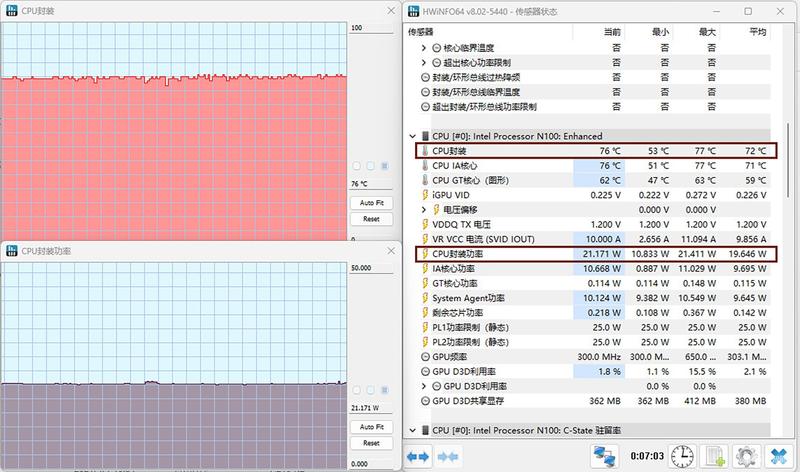Image resolution: width=800 pixels, height=472 pixels.
Task: Close sensors using the blue X toolbar icon
Action: [x=779, y=456]
